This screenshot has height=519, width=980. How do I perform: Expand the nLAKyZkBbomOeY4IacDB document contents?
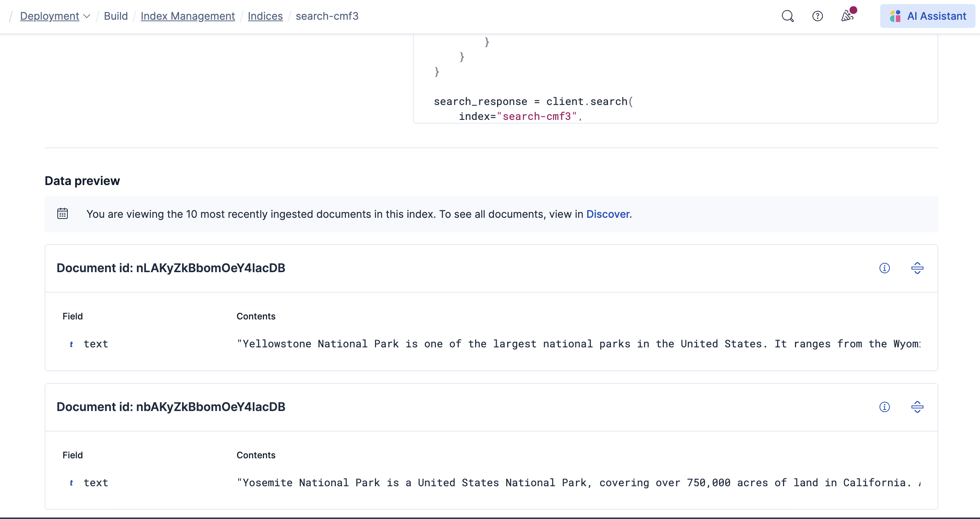917,268
